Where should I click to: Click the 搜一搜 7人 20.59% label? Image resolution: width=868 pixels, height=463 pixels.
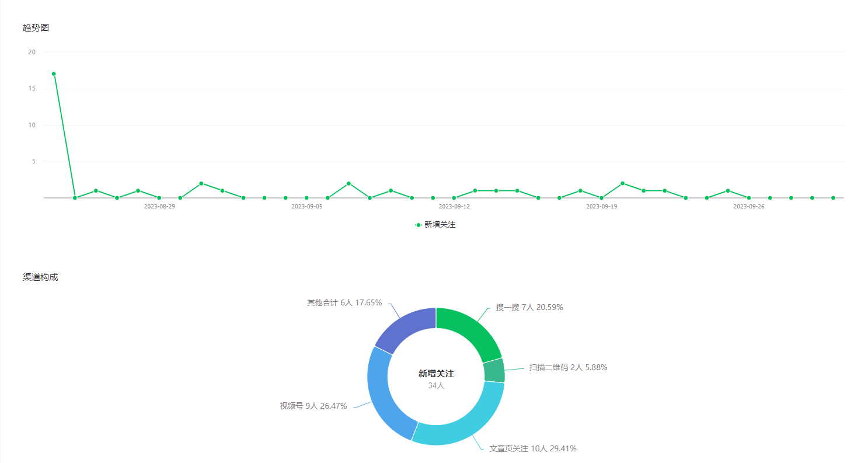[529, 307]
